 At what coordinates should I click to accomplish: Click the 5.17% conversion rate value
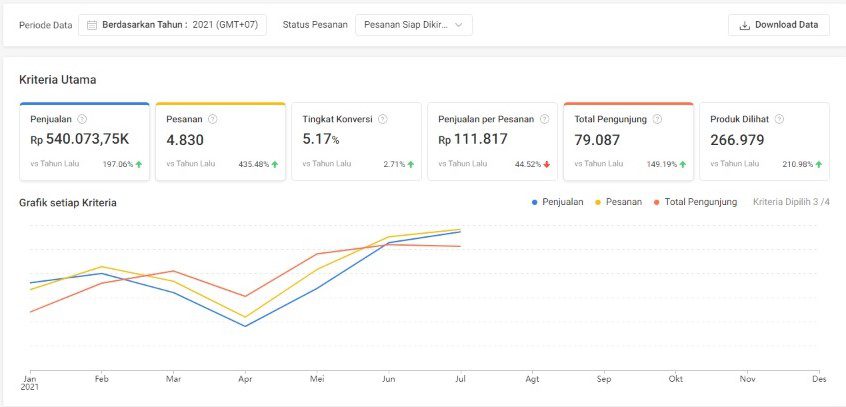[321, 140]
